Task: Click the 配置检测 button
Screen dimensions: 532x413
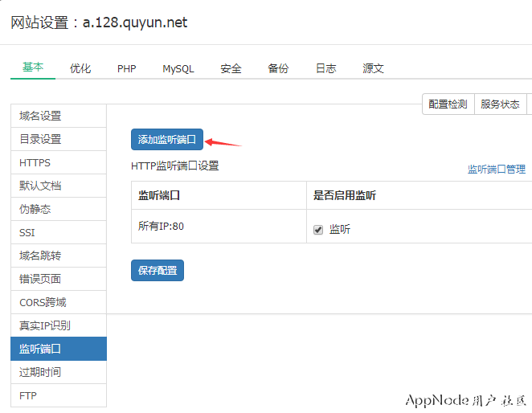Action: (x=448, y=104)
